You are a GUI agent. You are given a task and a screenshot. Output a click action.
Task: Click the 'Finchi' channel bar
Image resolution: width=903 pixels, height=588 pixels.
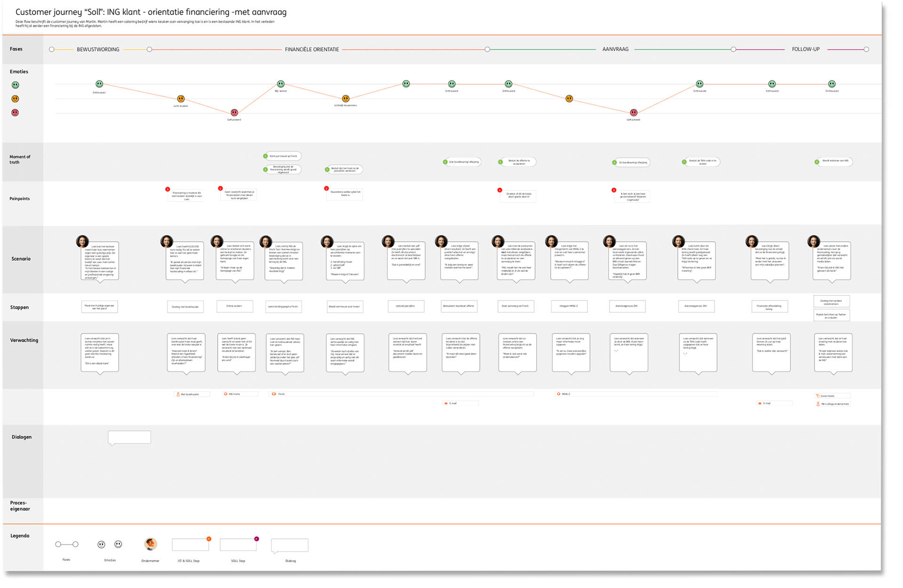(x=401, y=394)
